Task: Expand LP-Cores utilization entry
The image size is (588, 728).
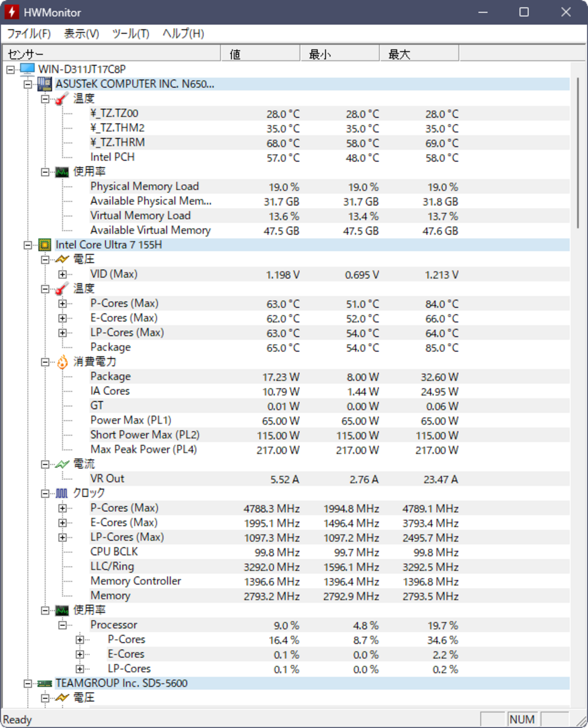Action: click(x=80, y=669)
